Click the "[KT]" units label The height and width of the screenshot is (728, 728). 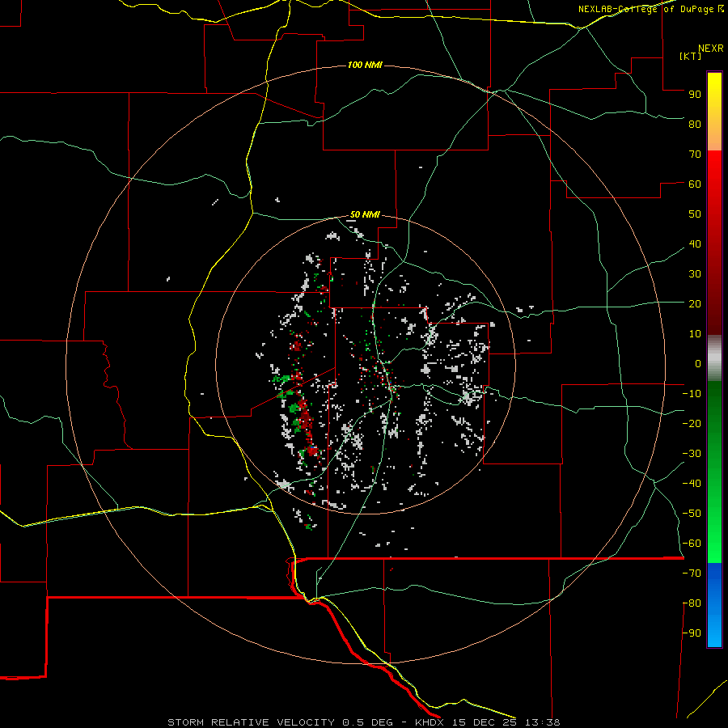coord(691,56)
